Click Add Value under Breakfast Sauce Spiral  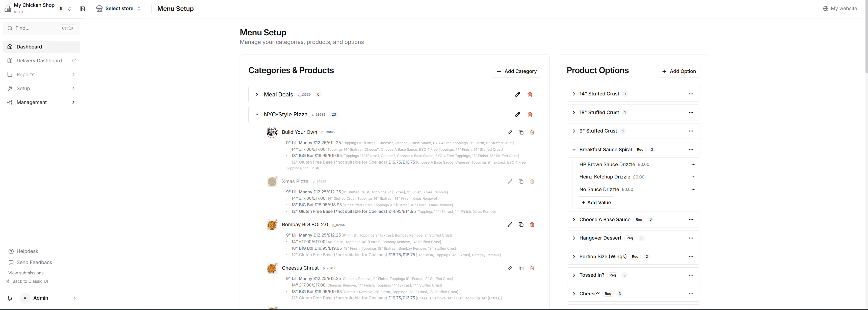point(596,202)
